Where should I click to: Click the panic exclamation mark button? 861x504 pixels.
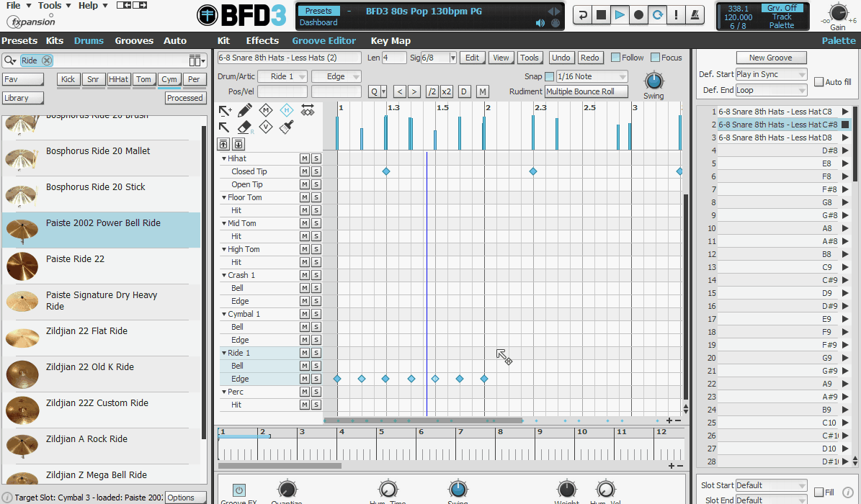point(676,15)
